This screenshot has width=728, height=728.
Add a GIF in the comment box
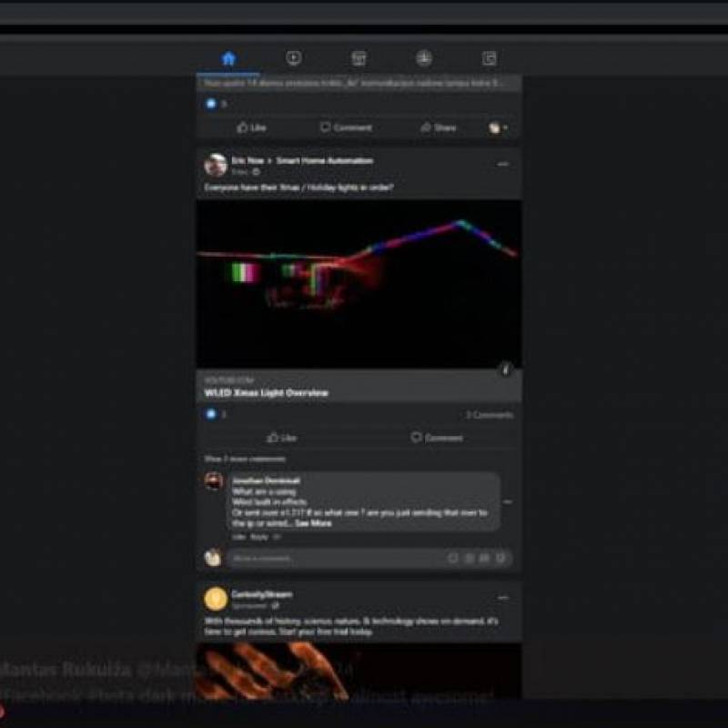(x=484, y=558)
